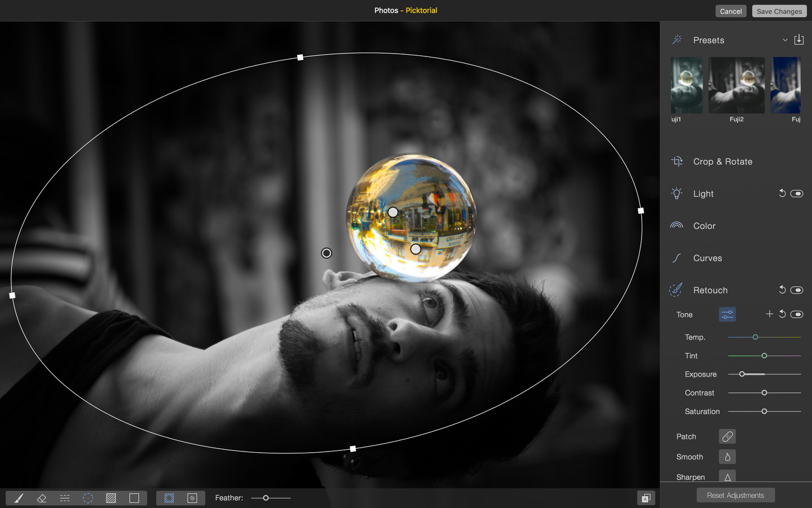
Task: Select the empty square clear tool
Action: pos(134,498)
